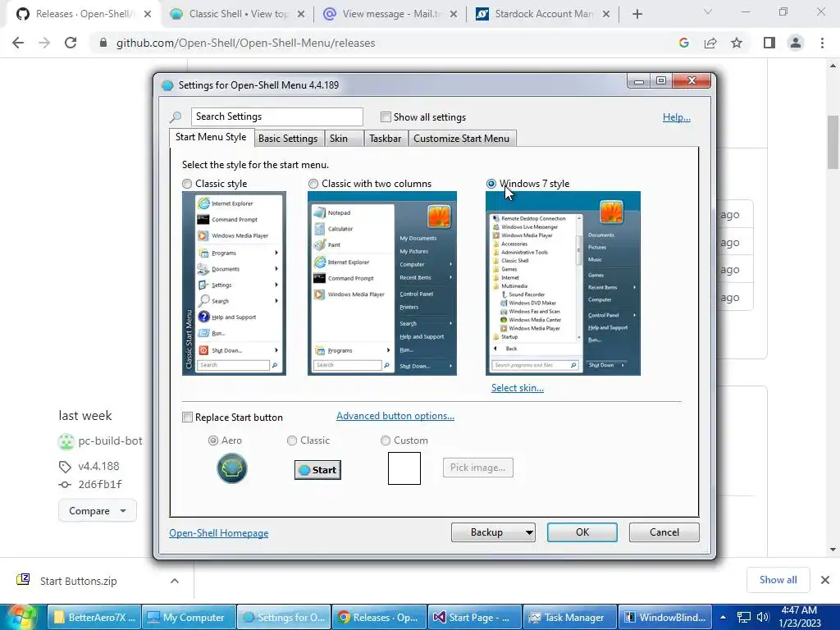840x630 pixels.
Task: Click Chrome's back arrow
Action: 18,43
